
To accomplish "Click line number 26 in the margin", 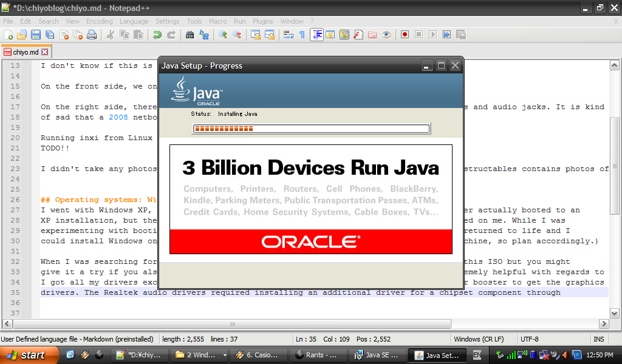I will pyautogui.click(x=15, y=200).
